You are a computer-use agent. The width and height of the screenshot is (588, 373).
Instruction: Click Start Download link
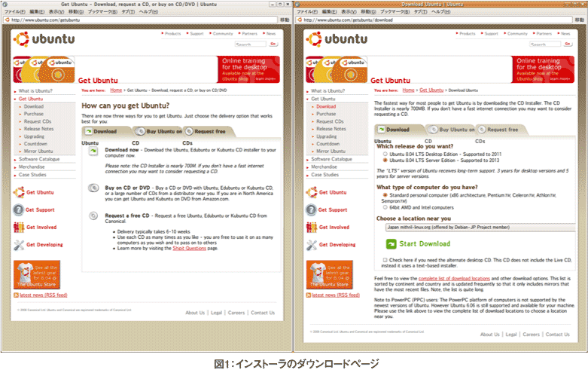[x=425, y=244]
